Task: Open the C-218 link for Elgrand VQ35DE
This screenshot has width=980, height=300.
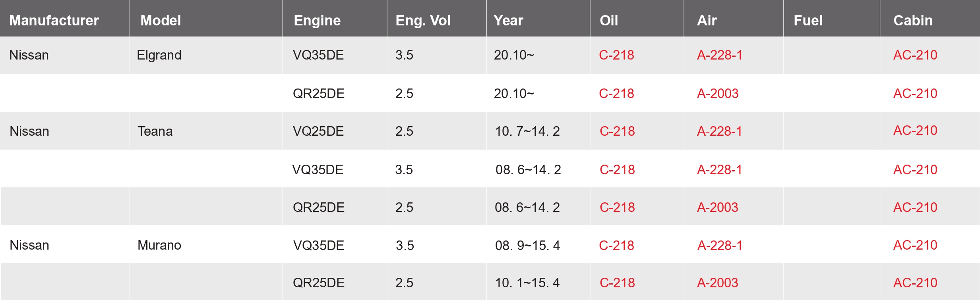Action: point(616,55)
